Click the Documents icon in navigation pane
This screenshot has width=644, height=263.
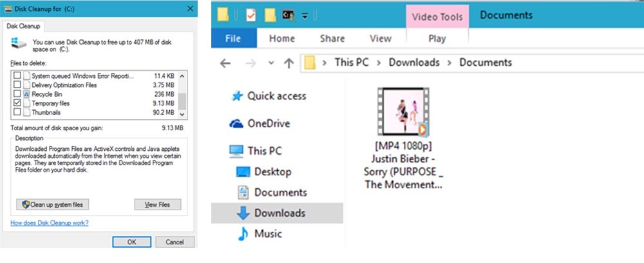243,192
